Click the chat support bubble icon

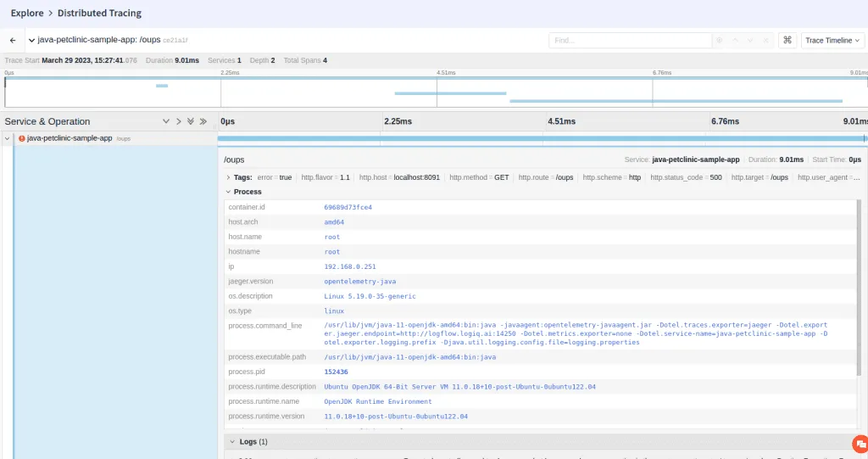(860, 444)
